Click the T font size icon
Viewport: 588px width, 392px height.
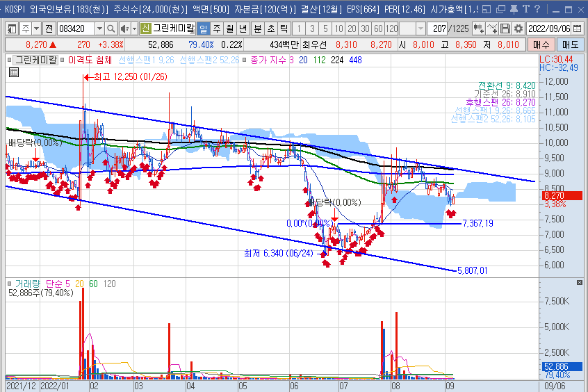(x=525, y=9)
